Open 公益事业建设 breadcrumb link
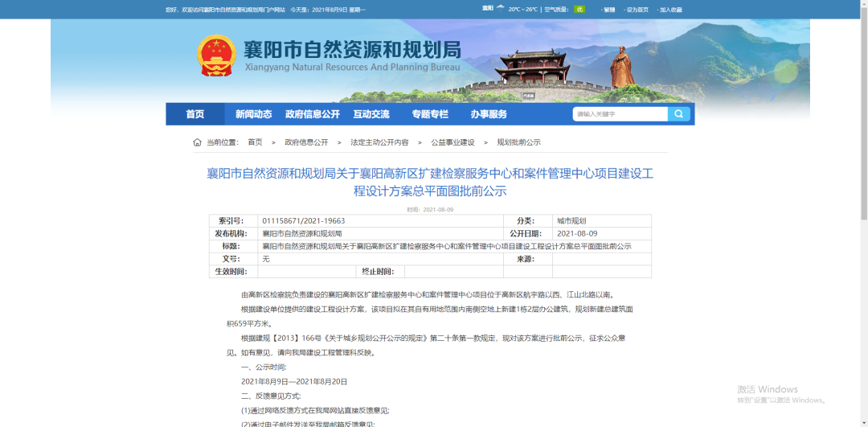The image size is (868, 427). point(452,142)
